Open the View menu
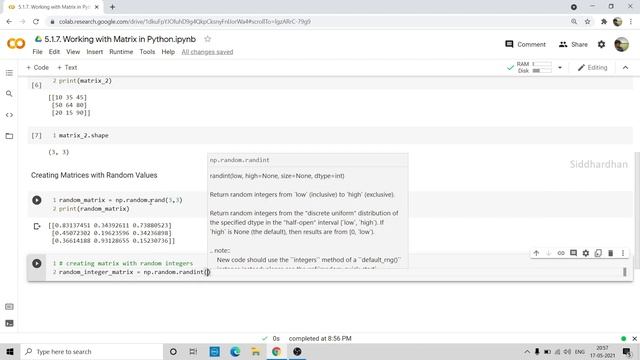 click(73, 52)
